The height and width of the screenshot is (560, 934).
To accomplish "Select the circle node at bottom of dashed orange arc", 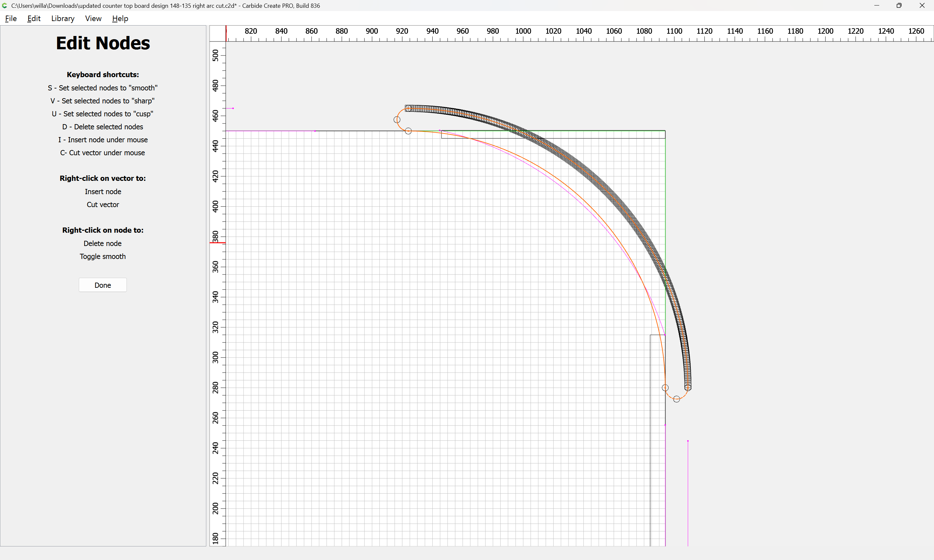I will (x=677, y=399).
